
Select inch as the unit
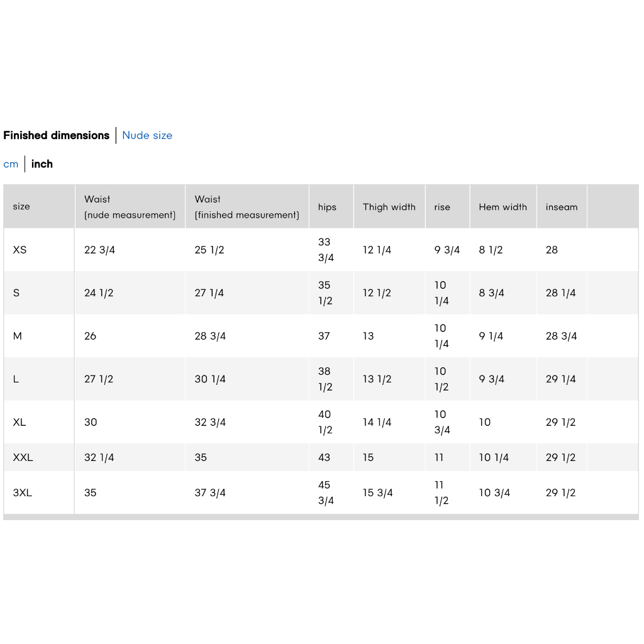(x=42, y=164)
